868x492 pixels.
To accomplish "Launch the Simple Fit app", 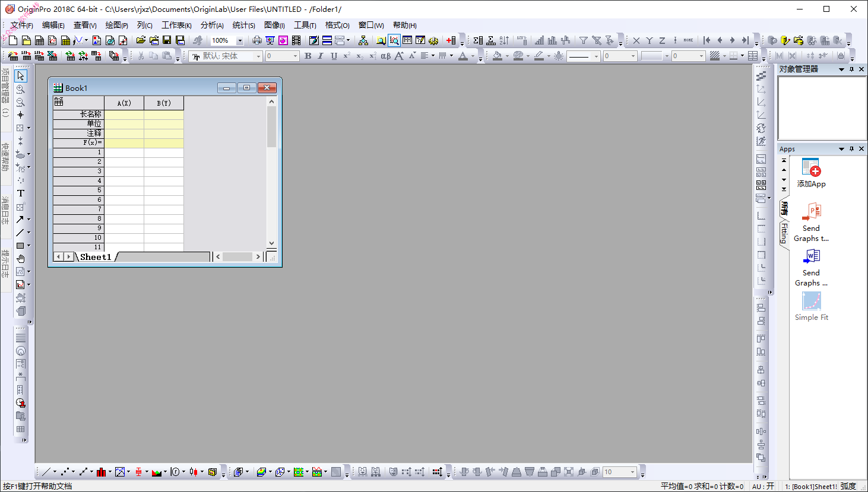I will click(x=811, y=306).
